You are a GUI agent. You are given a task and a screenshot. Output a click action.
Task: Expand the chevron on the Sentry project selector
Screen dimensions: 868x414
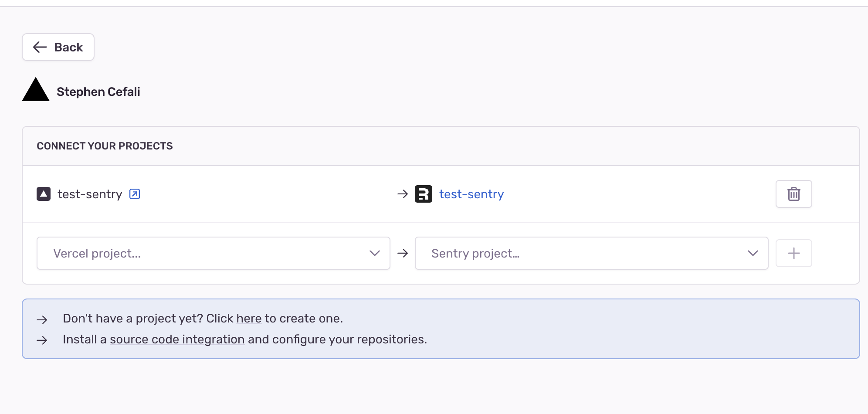click(x=752, y=253)
